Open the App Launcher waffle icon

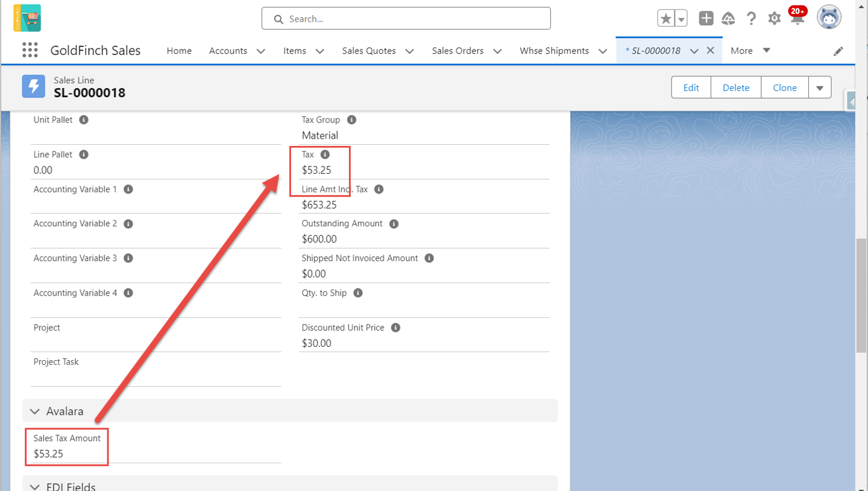(30, 50)
